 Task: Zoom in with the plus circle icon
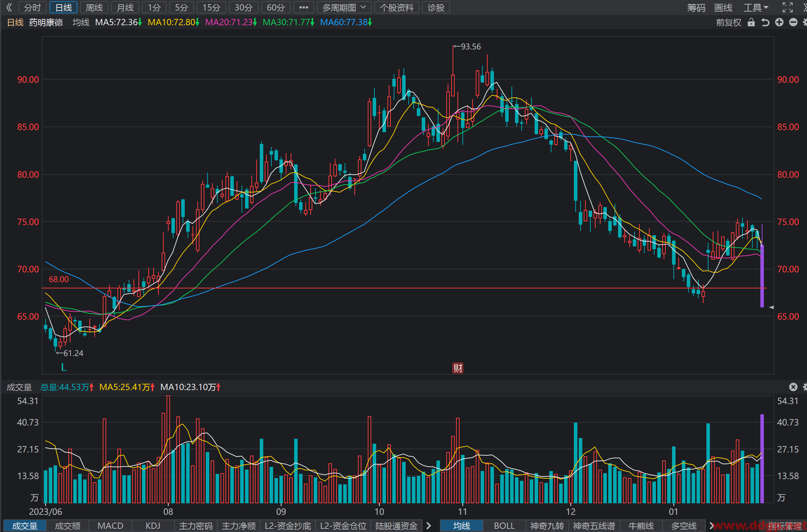coord(779,22)
